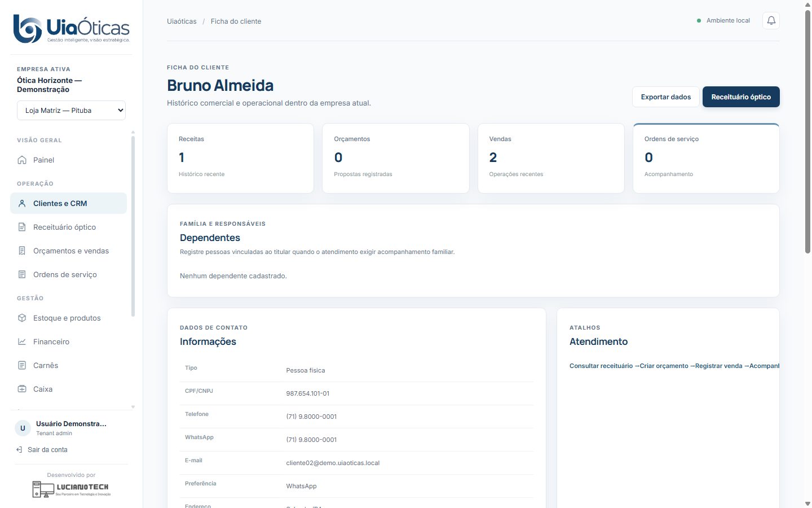Open the Ordens de serviço sidebar icon
The image size is (812, 508).
point(22,274)
